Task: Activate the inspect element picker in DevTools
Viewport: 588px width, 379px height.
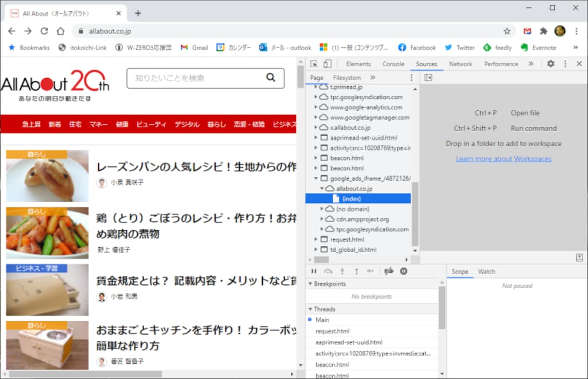Action: (314, 64)
